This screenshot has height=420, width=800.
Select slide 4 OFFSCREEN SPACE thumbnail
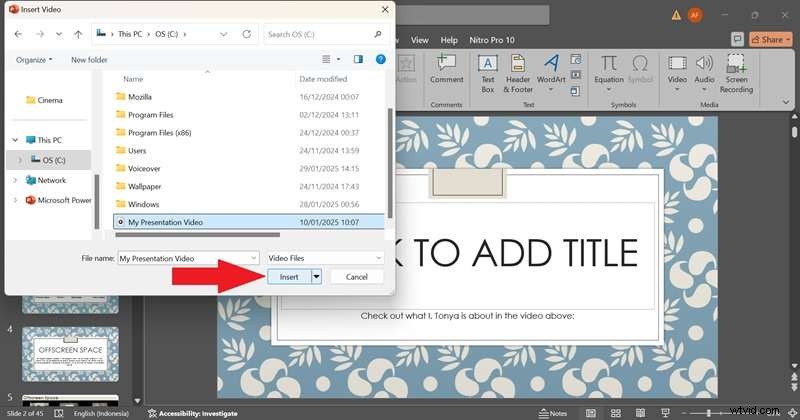point(70,355)
